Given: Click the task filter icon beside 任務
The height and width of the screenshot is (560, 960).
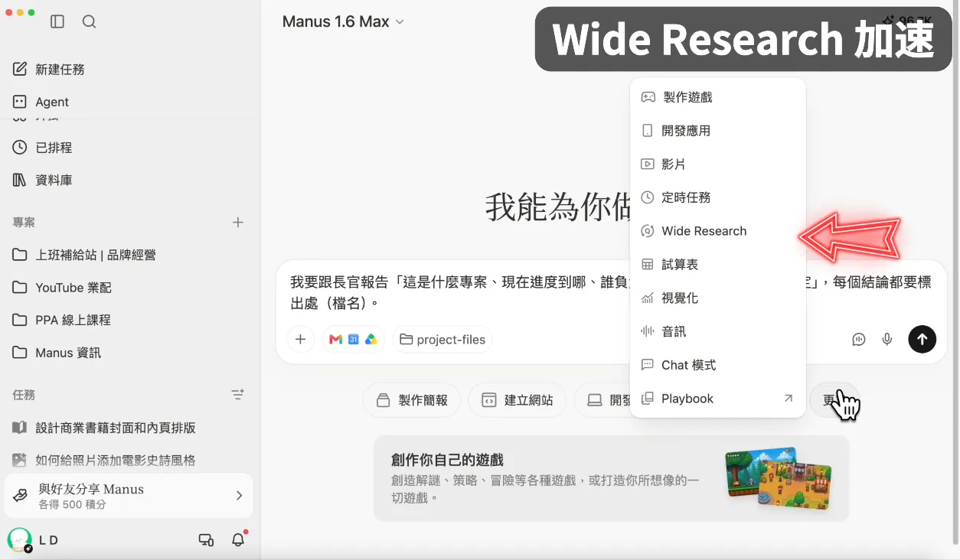Looking at the screenshot, I should [238, 395].
